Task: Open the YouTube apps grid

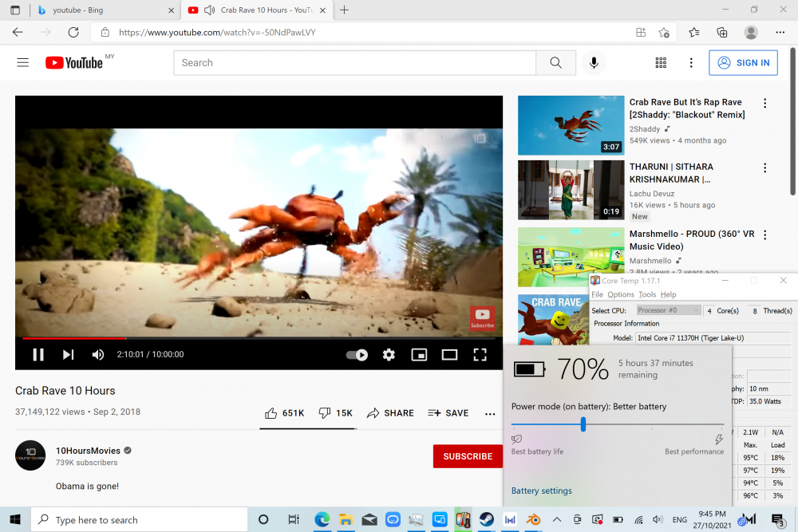Action: 661,62
